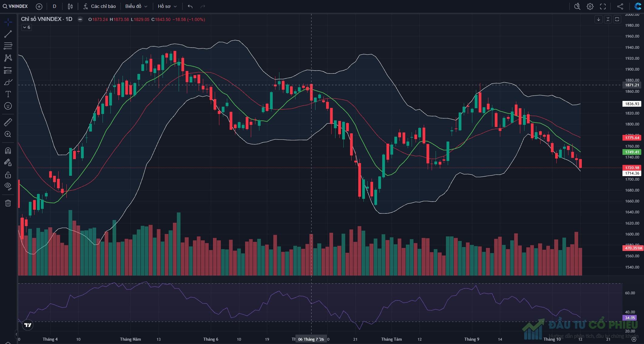Toggle stay in drawing mode
Viewport: 644px width, 344px height.
(x=8, y=163)
